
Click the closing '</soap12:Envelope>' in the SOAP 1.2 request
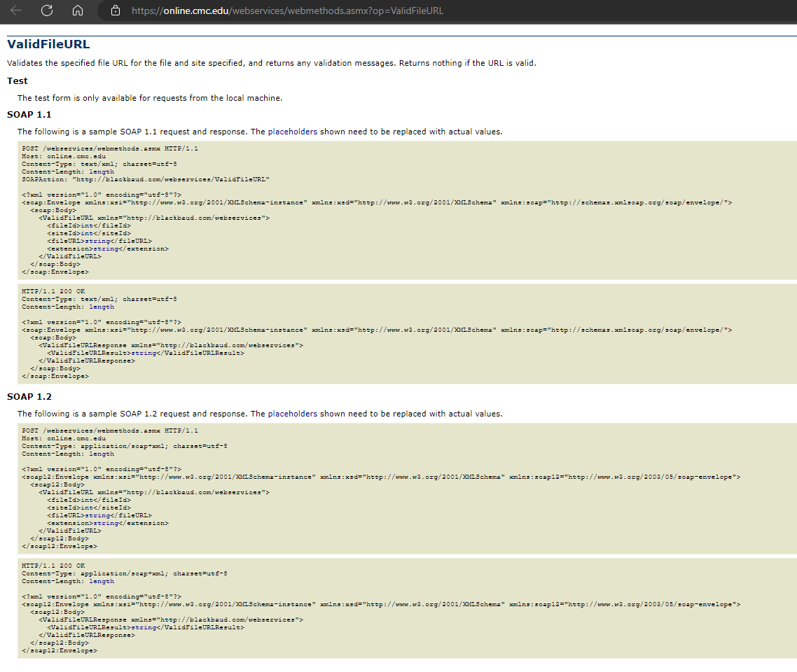click(x=60, y=547)
